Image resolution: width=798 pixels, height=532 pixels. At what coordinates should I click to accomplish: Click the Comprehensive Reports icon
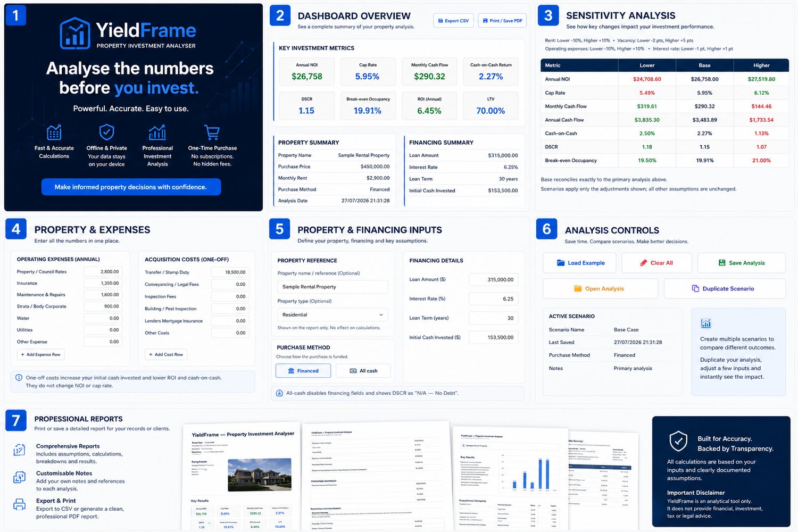[19, 450]
